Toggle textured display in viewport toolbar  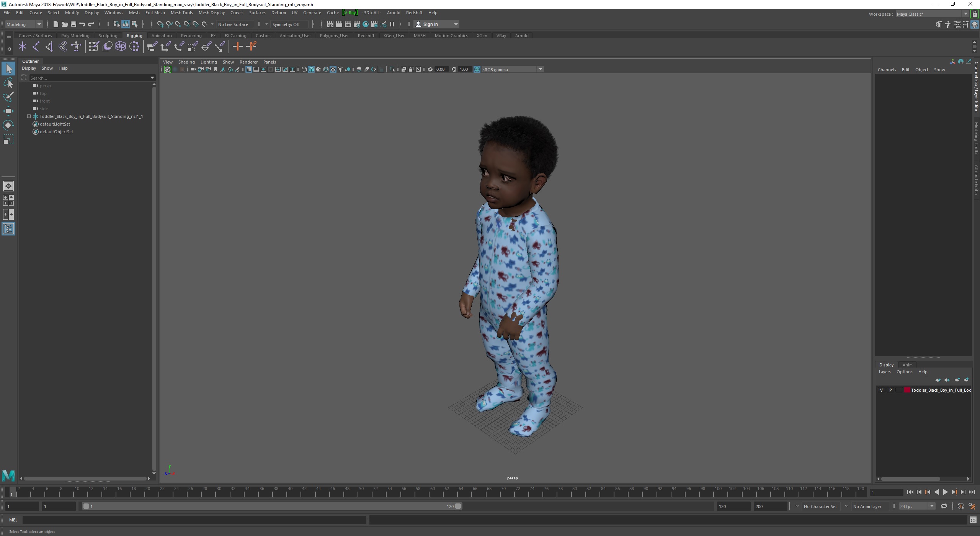pyautogui.click(x=333, y=69)
